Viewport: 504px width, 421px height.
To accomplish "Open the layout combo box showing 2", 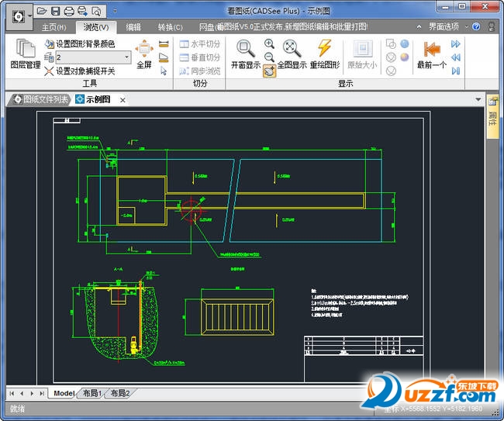I will (93, 57).
